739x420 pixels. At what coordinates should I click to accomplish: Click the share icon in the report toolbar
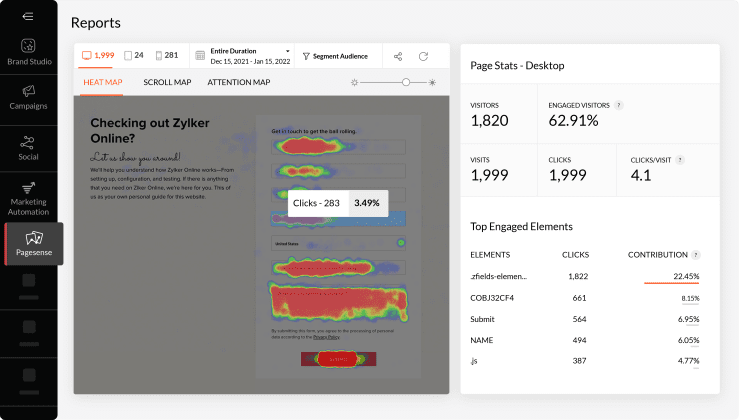point(398,57)
